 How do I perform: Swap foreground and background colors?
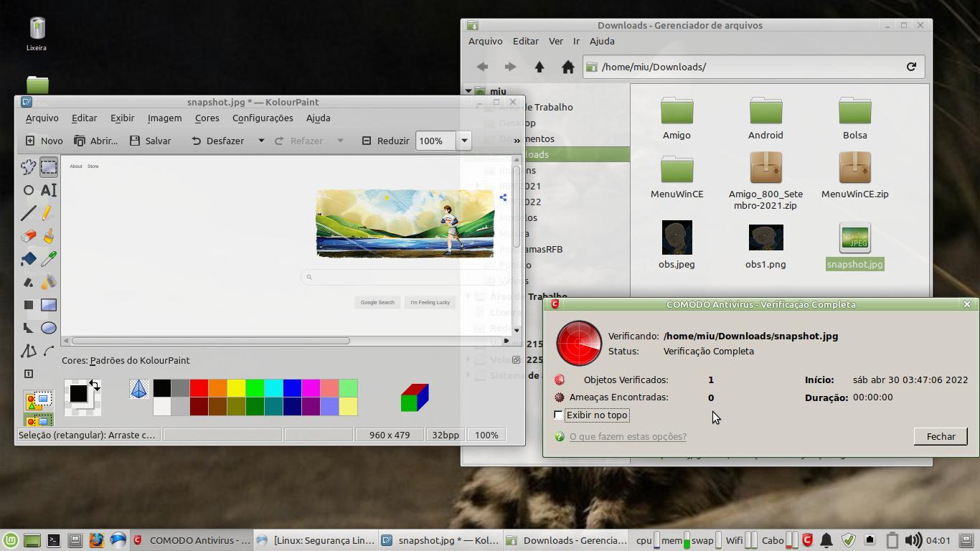click(x=95, y=385)
